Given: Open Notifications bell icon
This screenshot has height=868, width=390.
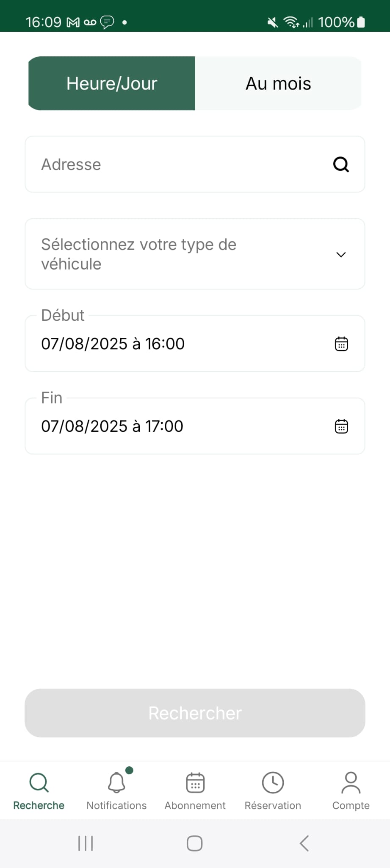Looking at the screenshot, I should pyautogui.click(x=116, y=783).
